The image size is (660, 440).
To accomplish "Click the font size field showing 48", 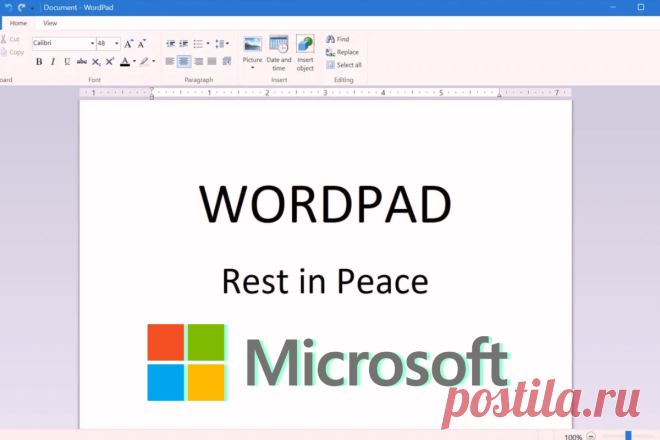I will point(105,43).
